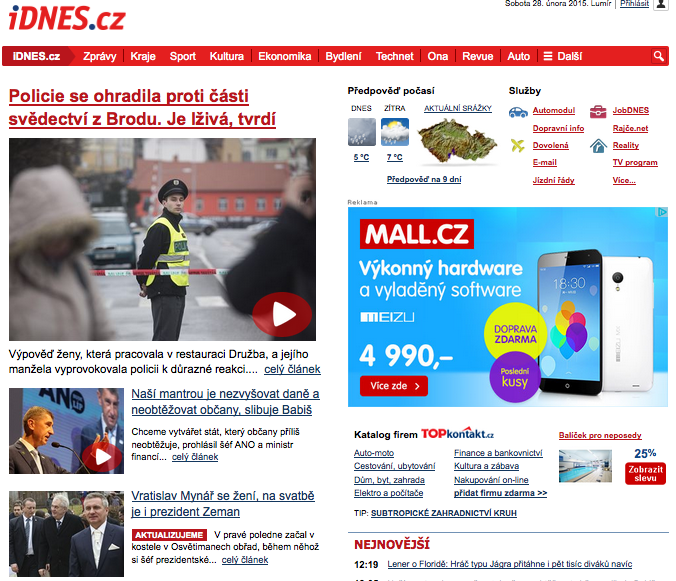Open the Ekonomika navigation tab
This screenshot has width=676, height=581.
click(285, 56)
